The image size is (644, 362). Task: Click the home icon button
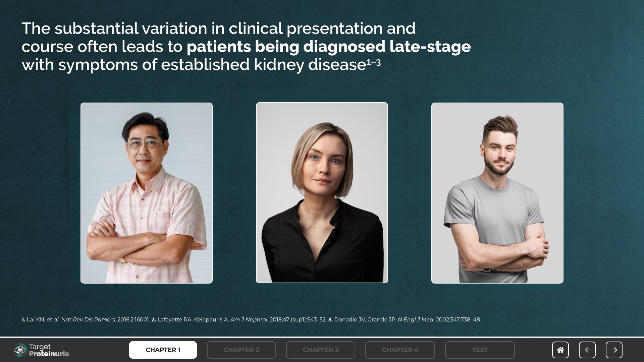560,350
